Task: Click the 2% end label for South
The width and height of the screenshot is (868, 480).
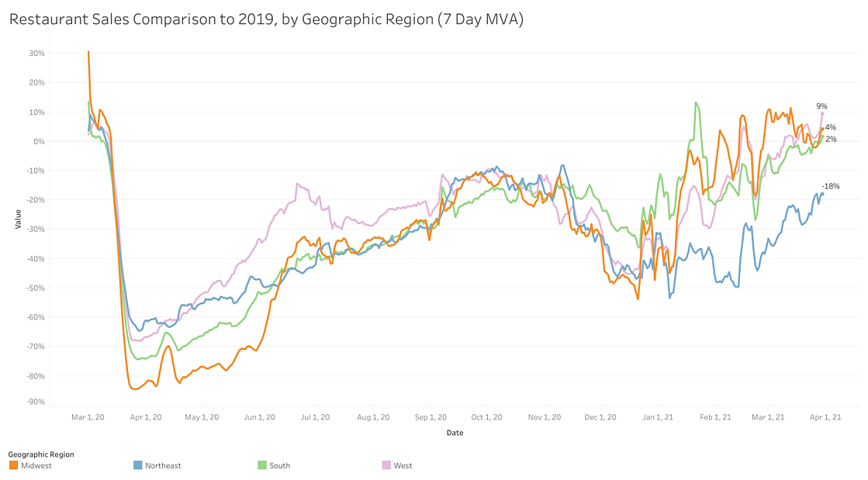Action: [831, 139]
